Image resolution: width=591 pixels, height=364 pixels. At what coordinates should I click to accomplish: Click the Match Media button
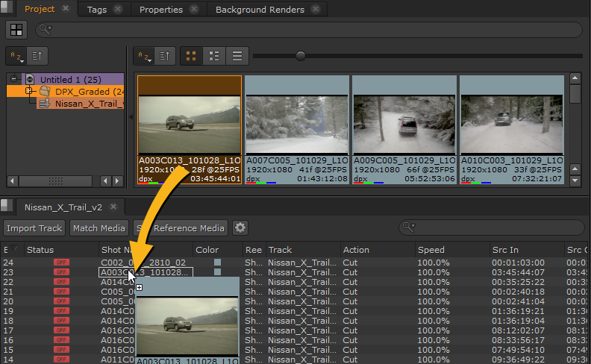(97, 228)
